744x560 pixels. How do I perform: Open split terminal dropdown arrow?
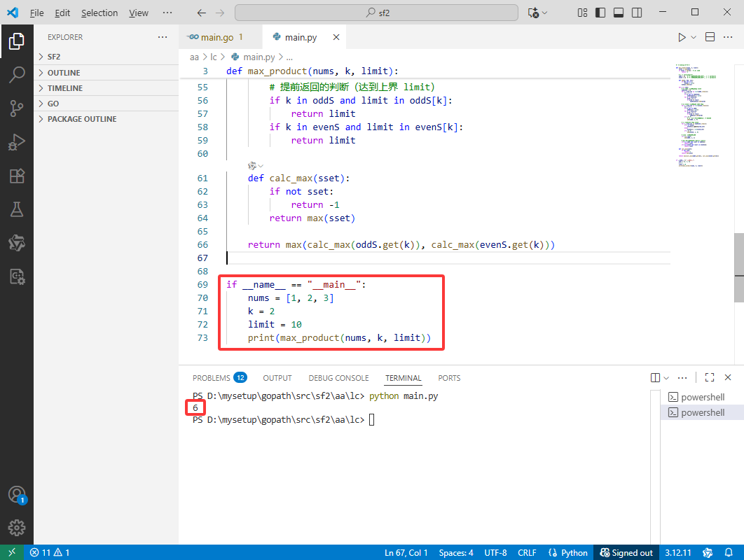[x=666, y=378]
